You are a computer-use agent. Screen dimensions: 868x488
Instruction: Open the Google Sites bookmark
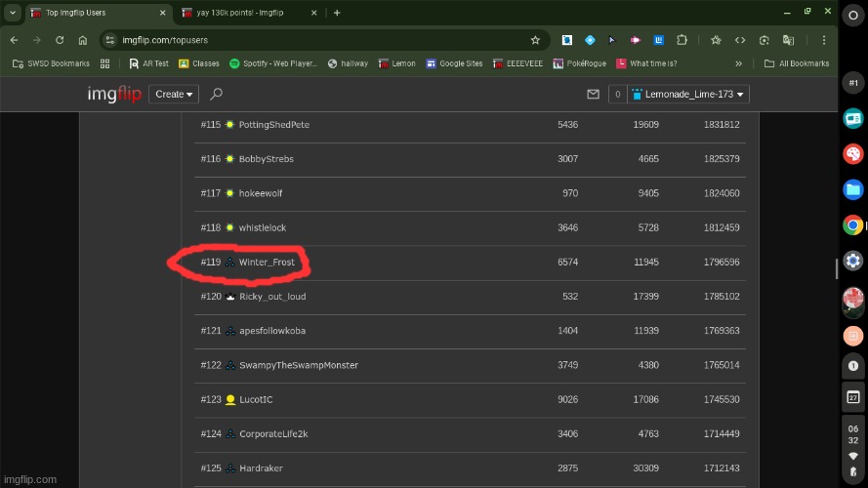pos(454,63)
